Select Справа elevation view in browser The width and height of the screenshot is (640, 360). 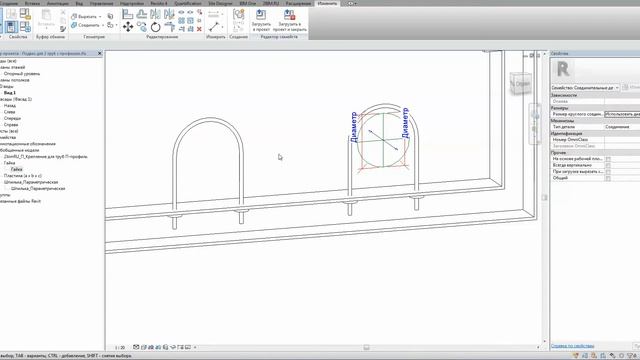coord(11,125)
